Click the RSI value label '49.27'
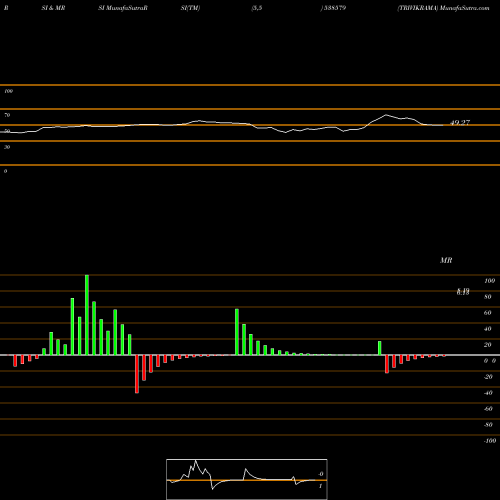 pyautogui.click(x=460, y=123)
